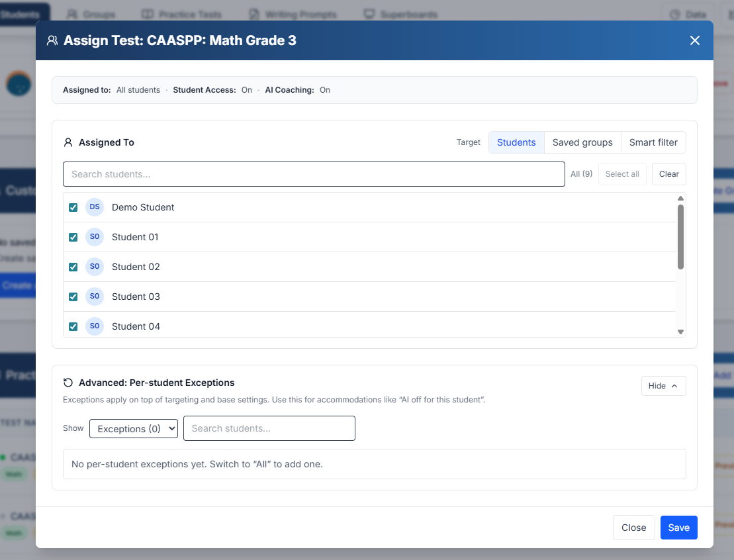Click the Student 01 avatar icon
734x560 pixels.
[95, 237]
